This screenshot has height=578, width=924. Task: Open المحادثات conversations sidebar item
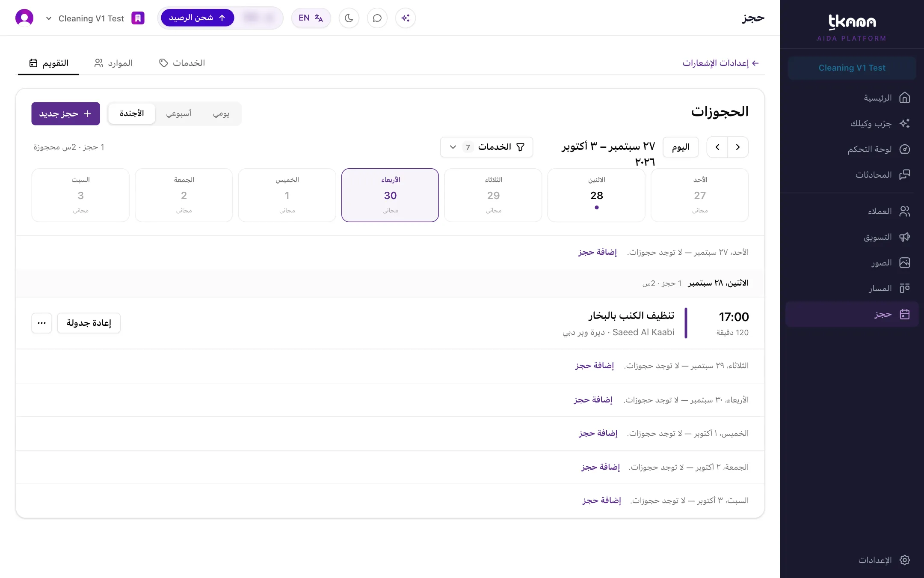click(x=852, y=175)
